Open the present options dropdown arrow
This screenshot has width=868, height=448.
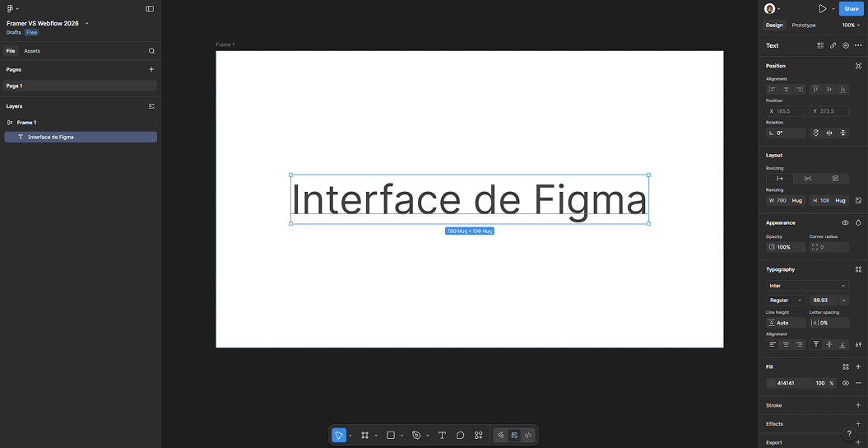[x=833, y=9]
